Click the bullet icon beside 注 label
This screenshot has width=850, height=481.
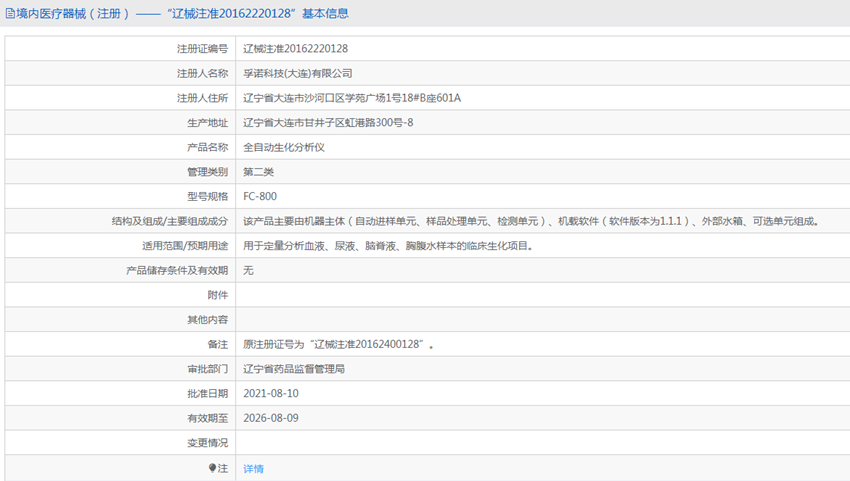pyautogui.click(x=212, y=467)
